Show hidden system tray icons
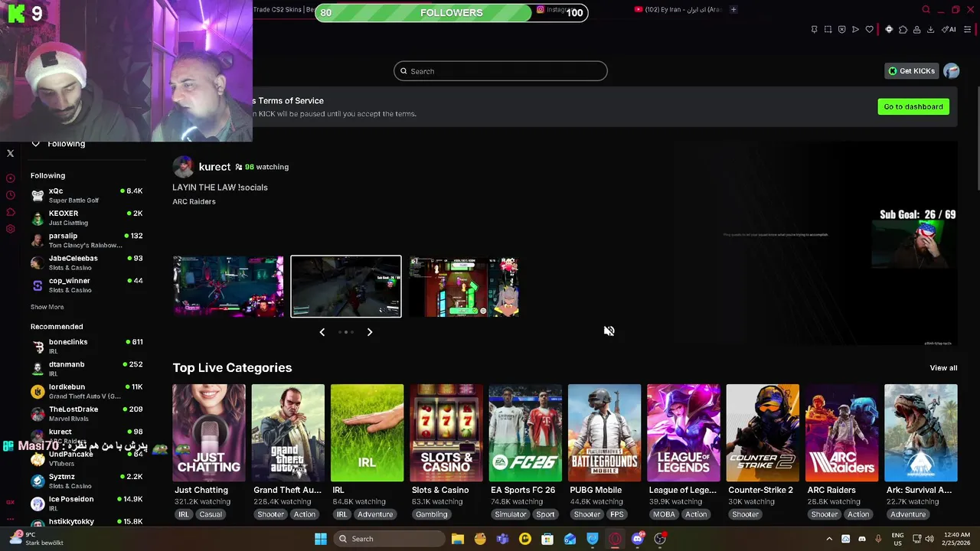Image resolution: width=980 pixels, height=551 pixels. point(829,539)
